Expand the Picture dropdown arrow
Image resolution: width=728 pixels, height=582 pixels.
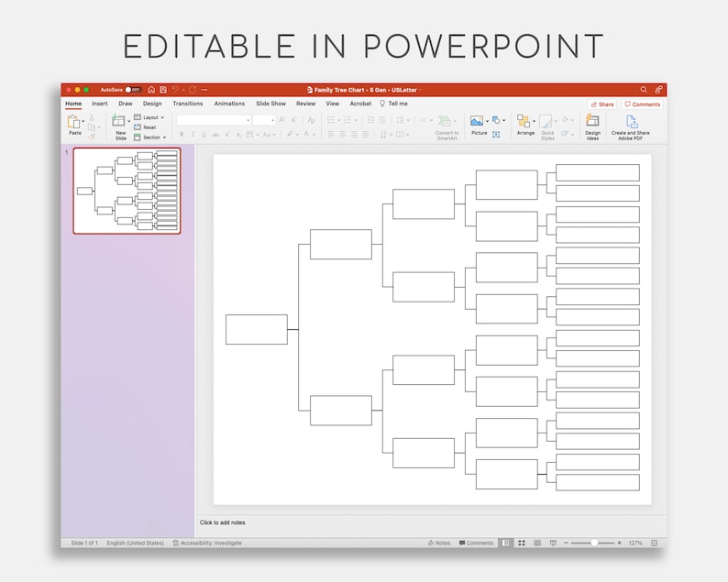pos(487,121)
